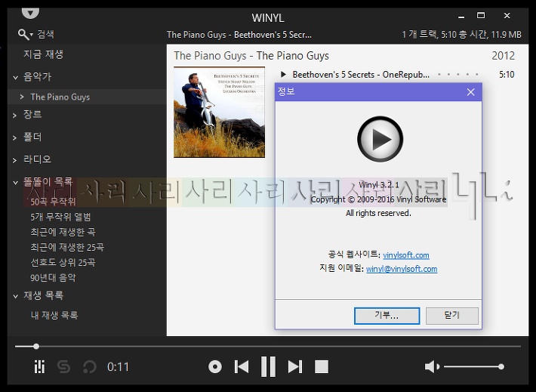
Task: Open the 5개 무작위 앨범 list
Action: [x=60, y=217]
